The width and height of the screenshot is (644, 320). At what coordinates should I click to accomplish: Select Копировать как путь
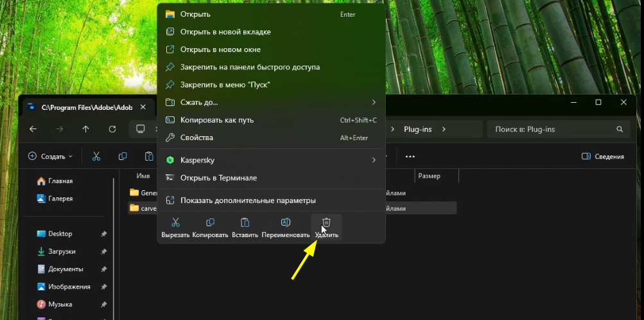[271, 120]
